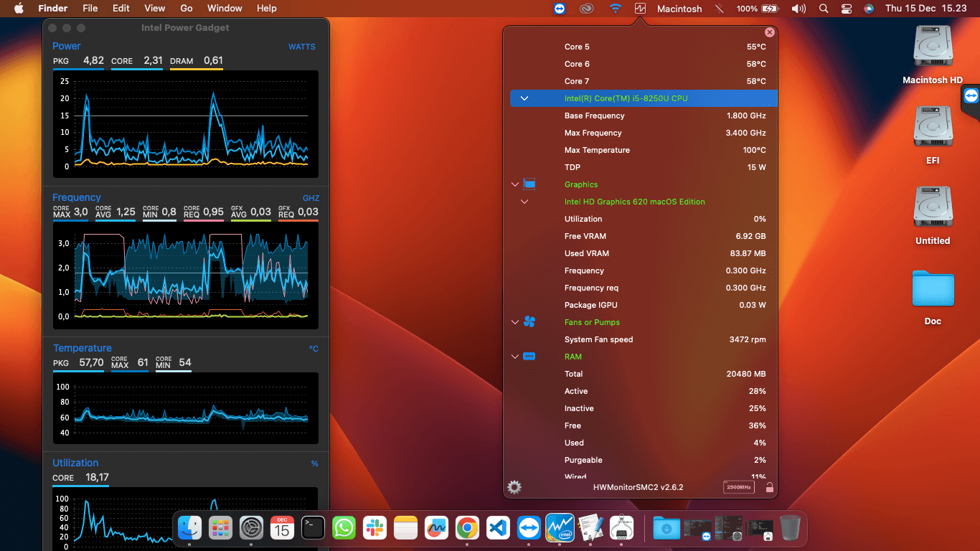This screenshot has width=980, height=551.
Task: Collapse the Graphics section chevron
Action: point(515,184)
